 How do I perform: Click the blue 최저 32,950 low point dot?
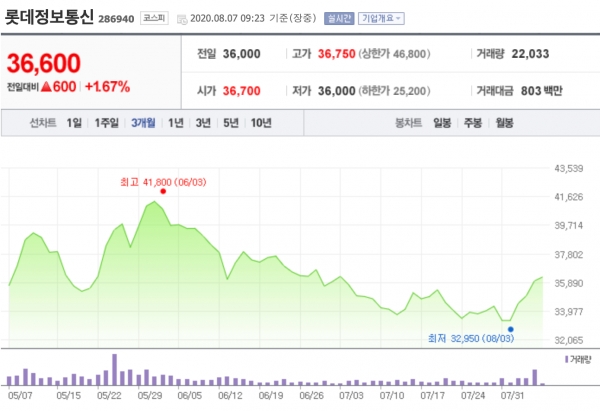coord(510,328)
